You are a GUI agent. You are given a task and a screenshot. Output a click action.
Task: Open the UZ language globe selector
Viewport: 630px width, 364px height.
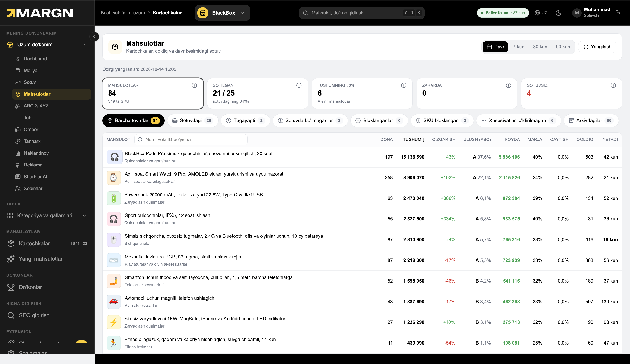[x=541, y=13]
